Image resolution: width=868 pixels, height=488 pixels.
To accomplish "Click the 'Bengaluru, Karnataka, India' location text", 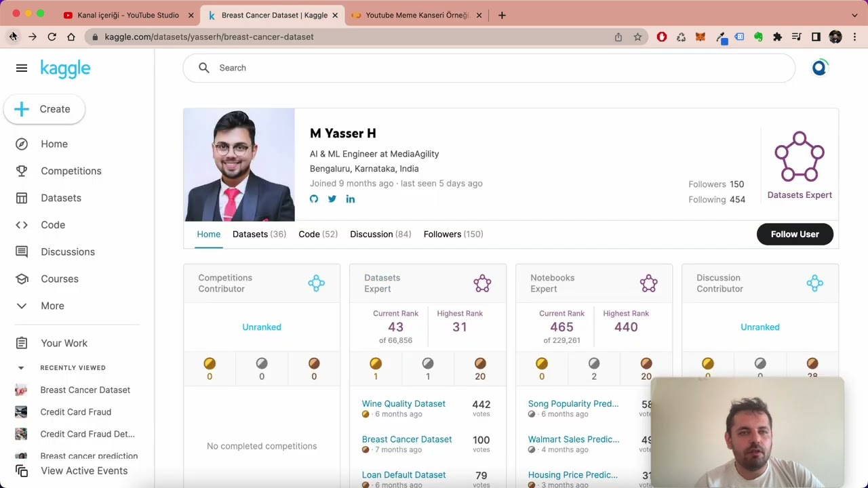I will (x=364, y=169).
